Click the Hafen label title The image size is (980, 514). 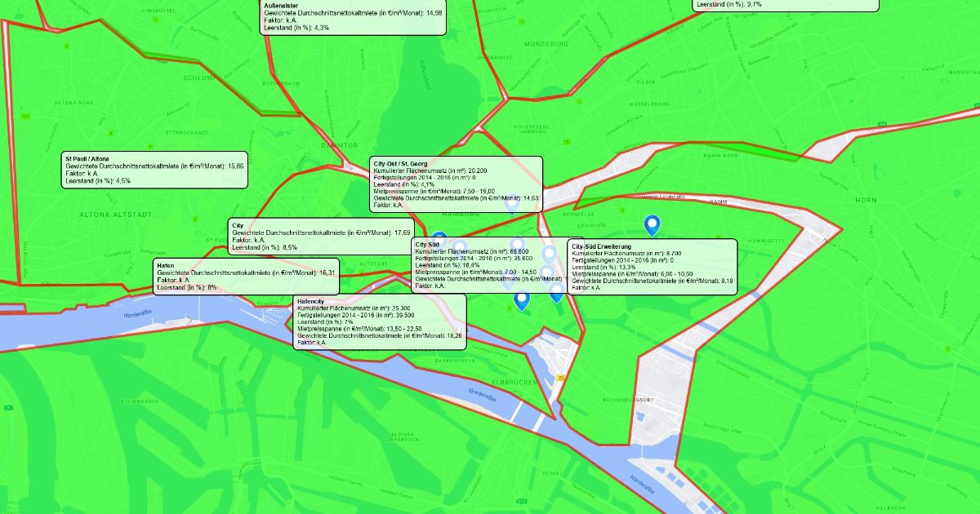(x=165, y=266)
